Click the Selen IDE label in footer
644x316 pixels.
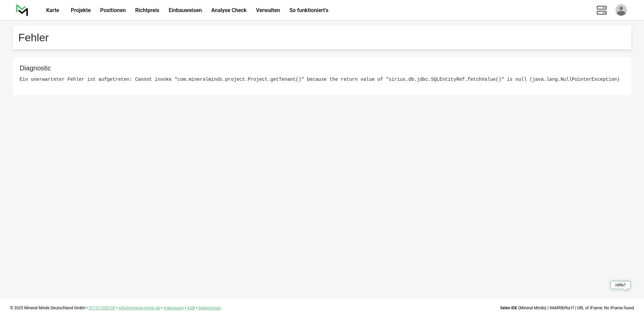pos(508,308)
